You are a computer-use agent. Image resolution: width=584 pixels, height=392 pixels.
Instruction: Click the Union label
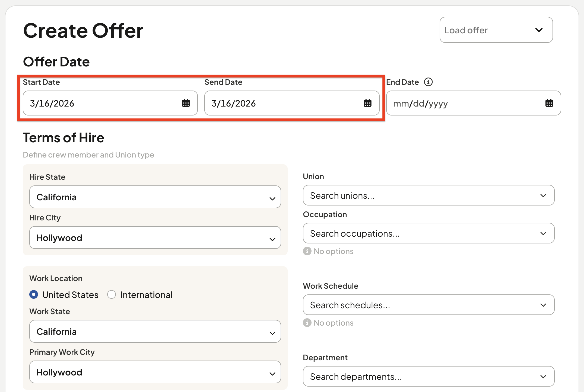(x=313, y=176)
